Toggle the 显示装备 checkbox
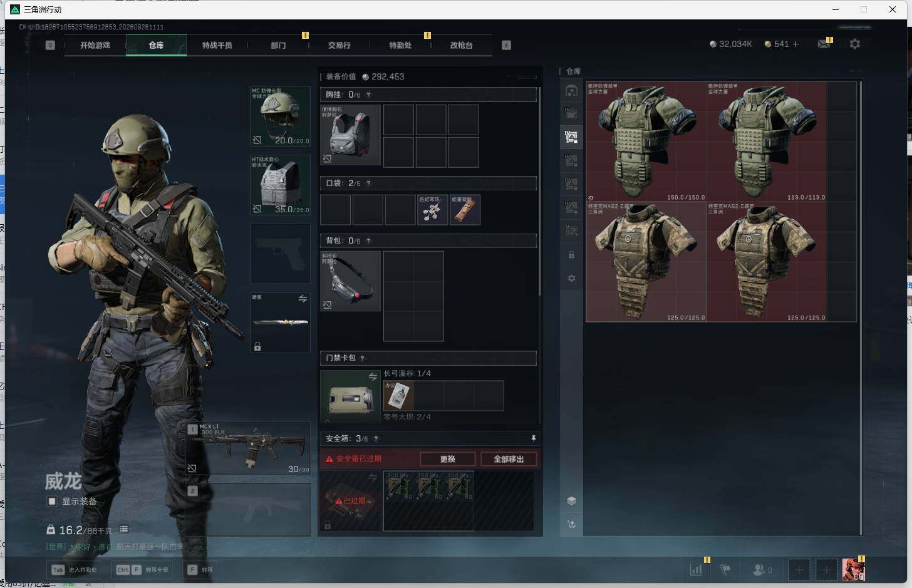Screen dimensions: 912x588 coord(52,501)
